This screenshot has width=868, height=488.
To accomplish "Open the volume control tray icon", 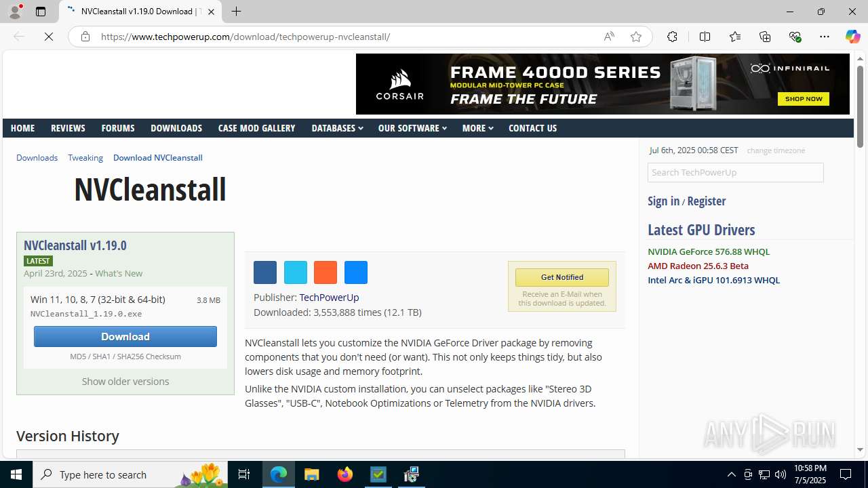I will pyautogui.click(x=781, y=474).
